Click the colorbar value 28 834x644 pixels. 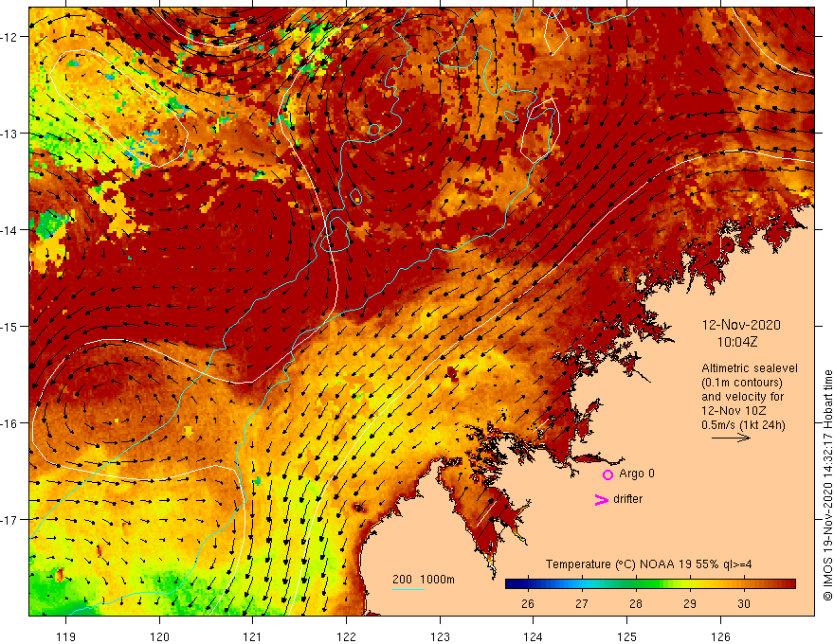click(636, 603)
